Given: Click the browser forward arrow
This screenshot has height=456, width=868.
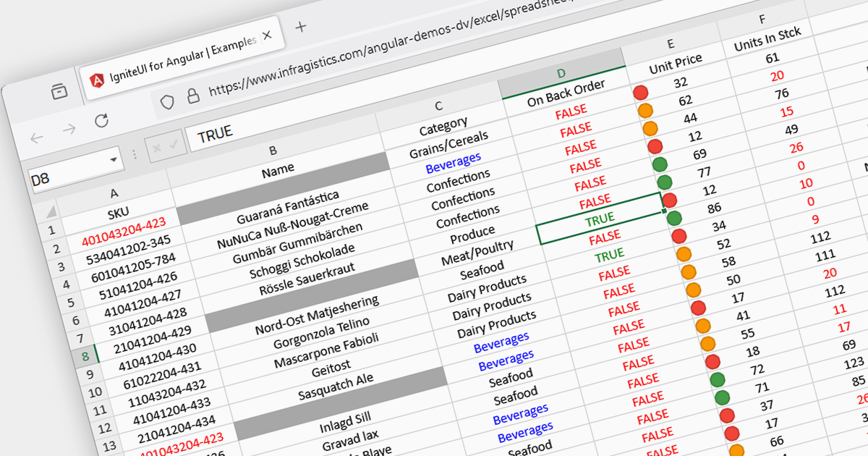Looking at the screenshot, I should point(69,130).
